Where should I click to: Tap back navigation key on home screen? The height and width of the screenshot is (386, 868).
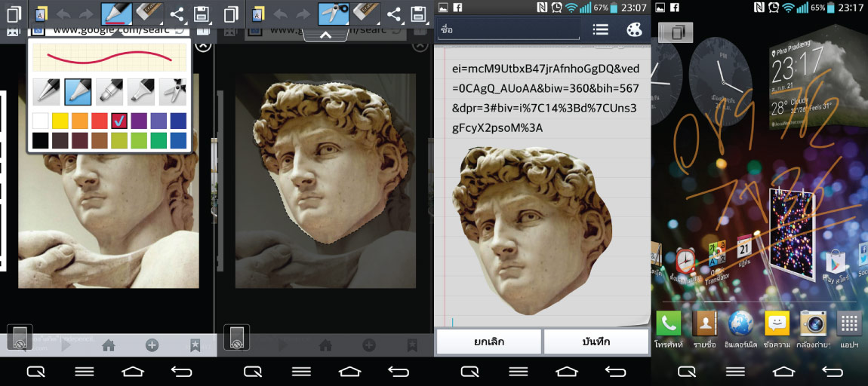click(832, 371)
